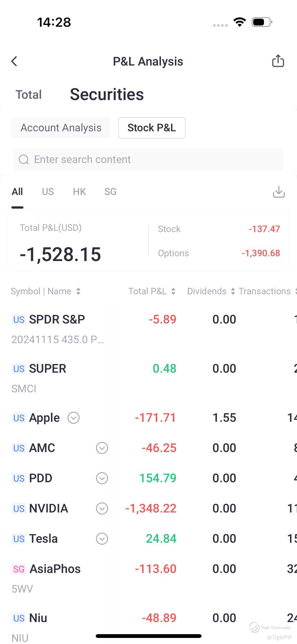Expand the AMC row details
The image size is (297, 644).
[102, 448]
